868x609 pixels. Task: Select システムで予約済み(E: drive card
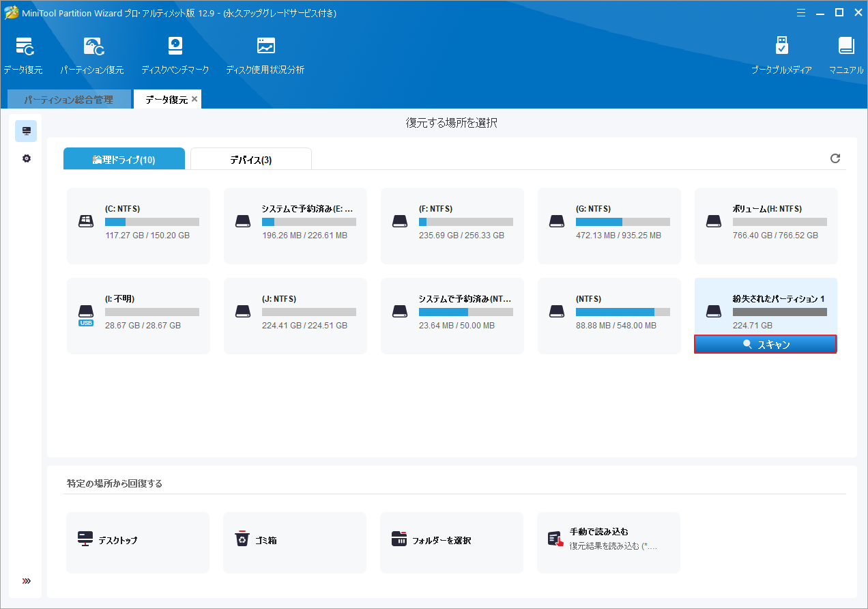295,226
